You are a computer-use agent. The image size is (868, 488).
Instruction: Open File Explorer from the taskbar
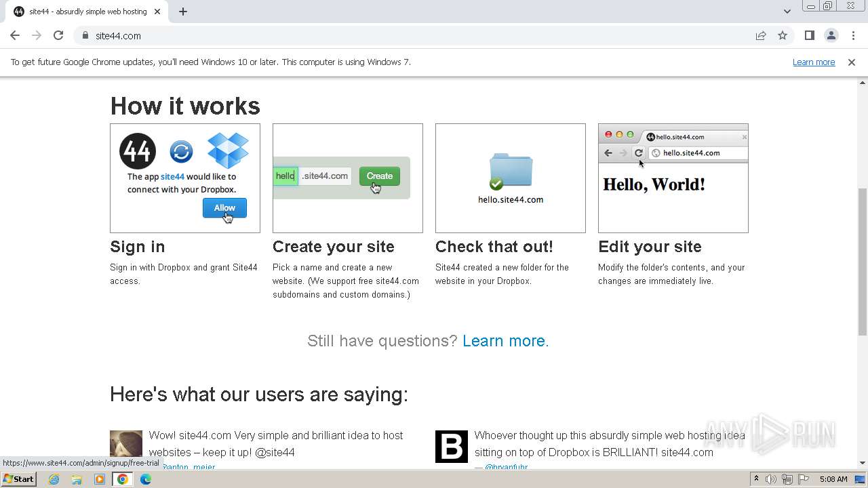point(77,479)
